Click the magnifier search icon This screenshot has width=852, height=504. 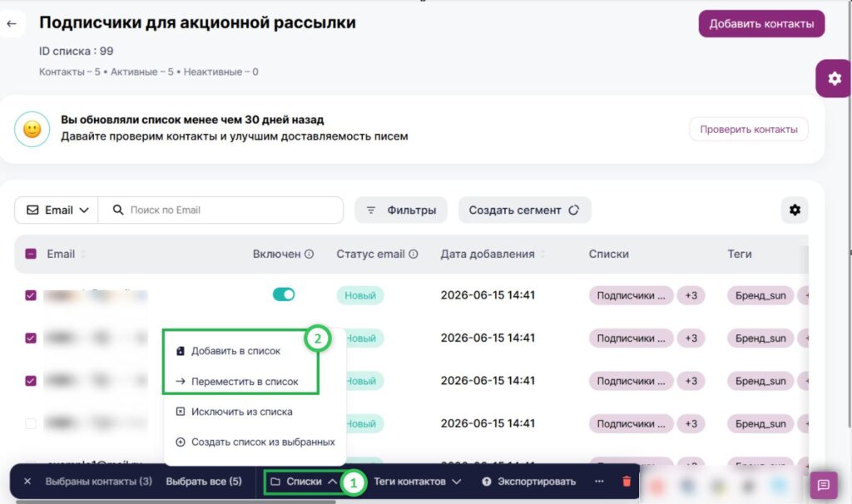(118, 210)
